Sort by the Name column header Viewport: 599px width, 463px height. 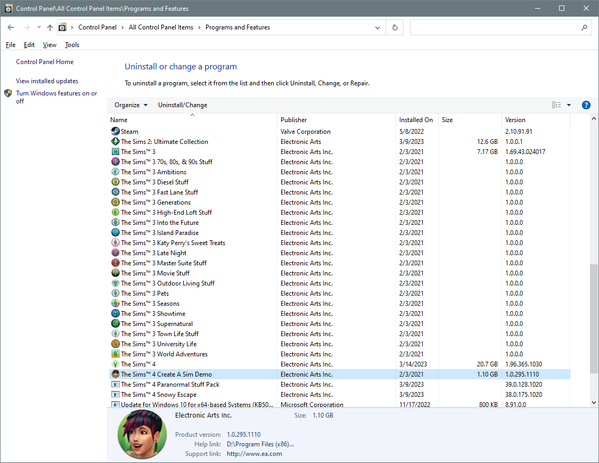coord(193,120)
